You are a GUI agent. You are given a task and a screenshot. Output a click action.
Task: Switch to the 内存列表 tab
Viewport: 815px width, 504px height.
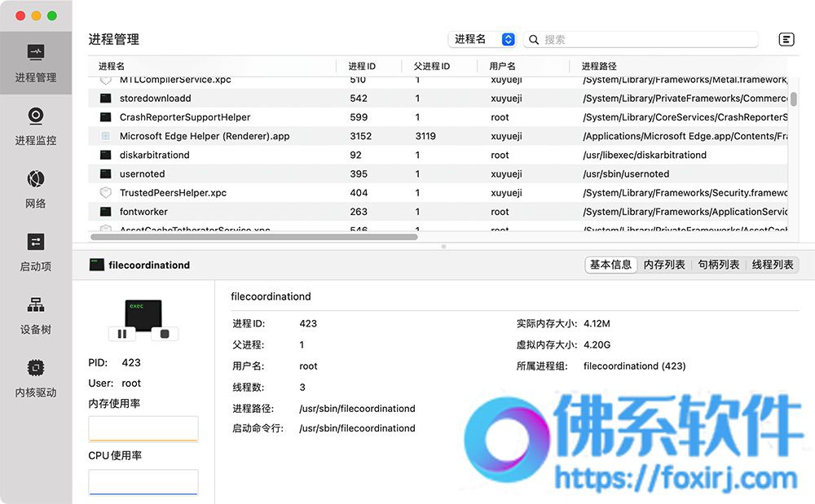point(664,265)
